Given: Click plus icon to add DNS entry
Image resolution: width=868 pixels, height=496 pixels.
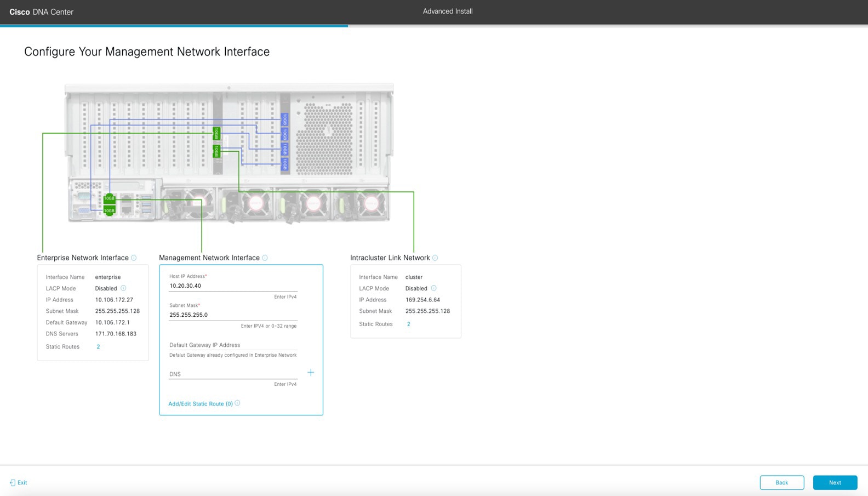Looking at the screenshot, I should click(311, 373).
